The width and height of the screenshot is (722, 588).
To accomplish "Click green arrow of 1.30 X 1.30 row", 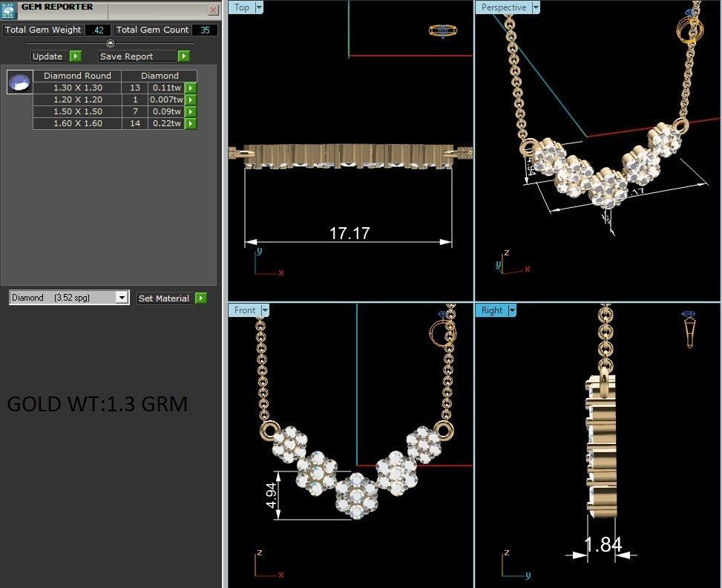I will click(x=191, y=88).
